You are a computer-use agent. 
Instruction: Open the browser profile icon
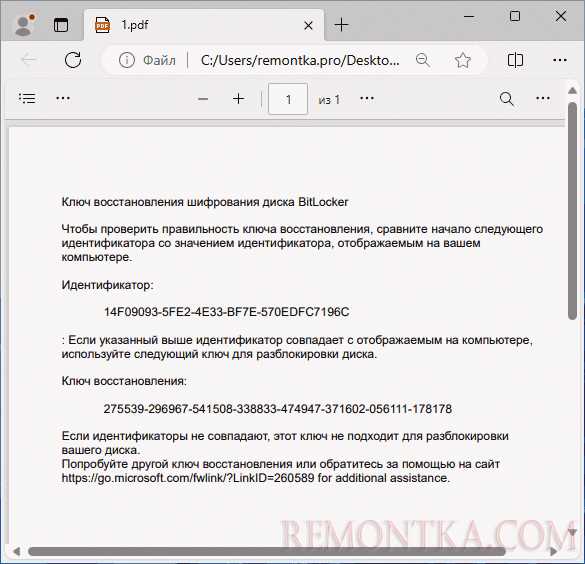click(x=25, y=25)
